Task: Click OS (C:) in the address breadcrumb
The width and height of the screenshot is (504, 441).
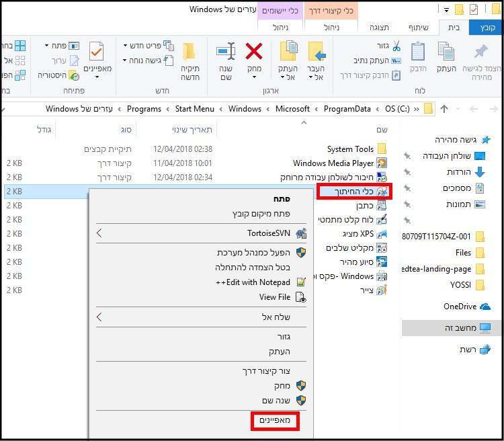Action: pyautogui.click(x=397, y=109)
